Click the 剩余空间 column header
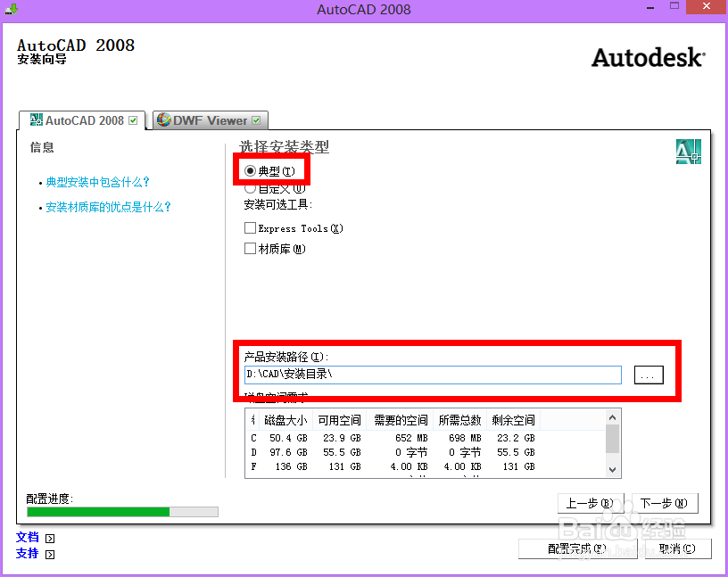The width and height of the screenshot is (728, 577). 514,420
